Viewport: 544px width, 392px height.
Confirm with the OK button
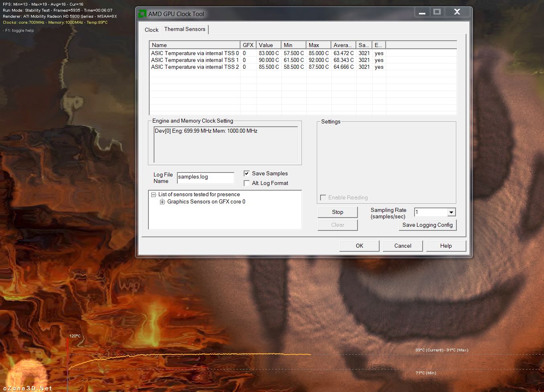click(x=359, y=246)
